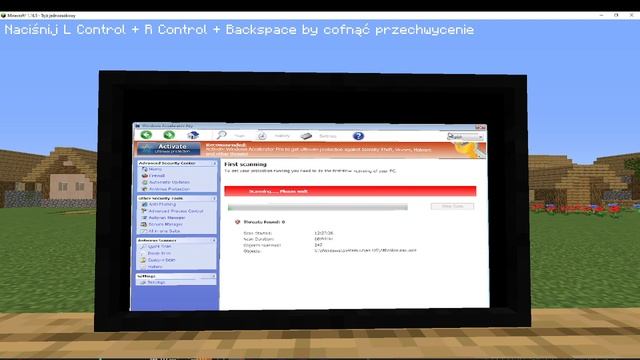This screenshot has height=360, width=640.
Task: Open the Register dropdown in the toolbar
Action: (465, 137)
